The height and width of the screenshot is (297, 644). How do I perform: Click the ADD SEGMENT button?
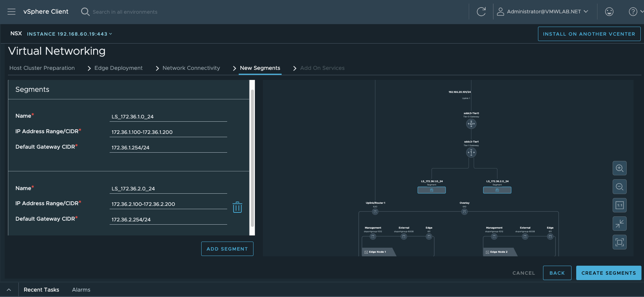[227, 249]
